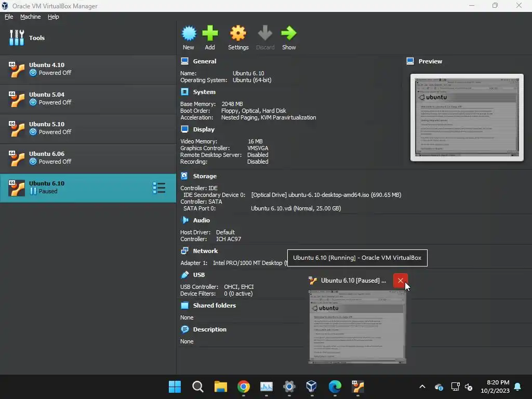Click the Base Memory 2048 MB value
Screen dimensions: 532x399
[x=232, y=104]
